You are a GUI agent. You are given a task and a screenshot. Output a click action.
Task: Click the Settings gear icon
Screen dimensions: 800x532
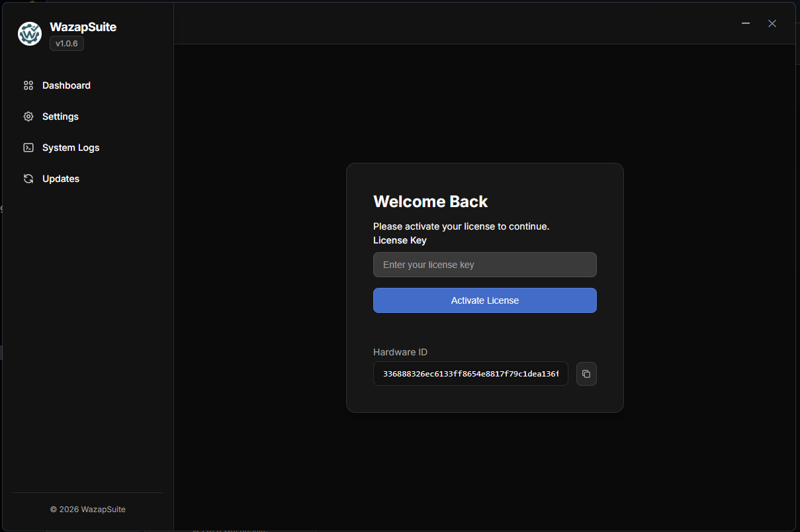[x=28, y=116]
